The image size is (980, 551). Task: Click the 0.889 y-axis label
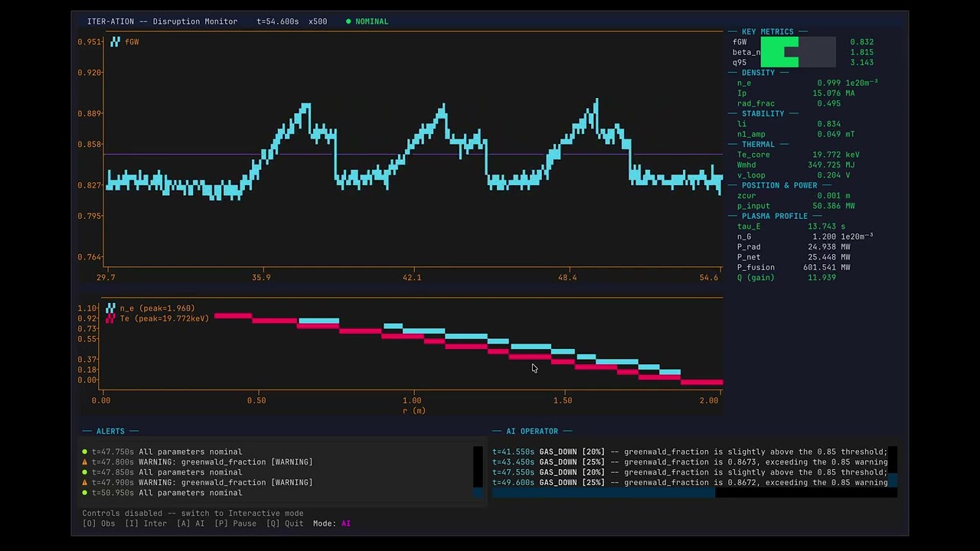pos(90,113)
